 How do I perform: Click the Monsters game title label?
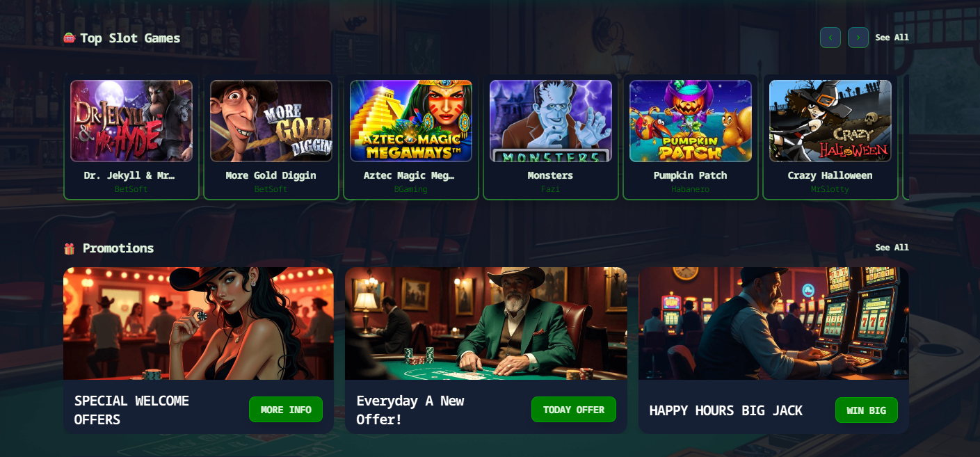(550, 175)
